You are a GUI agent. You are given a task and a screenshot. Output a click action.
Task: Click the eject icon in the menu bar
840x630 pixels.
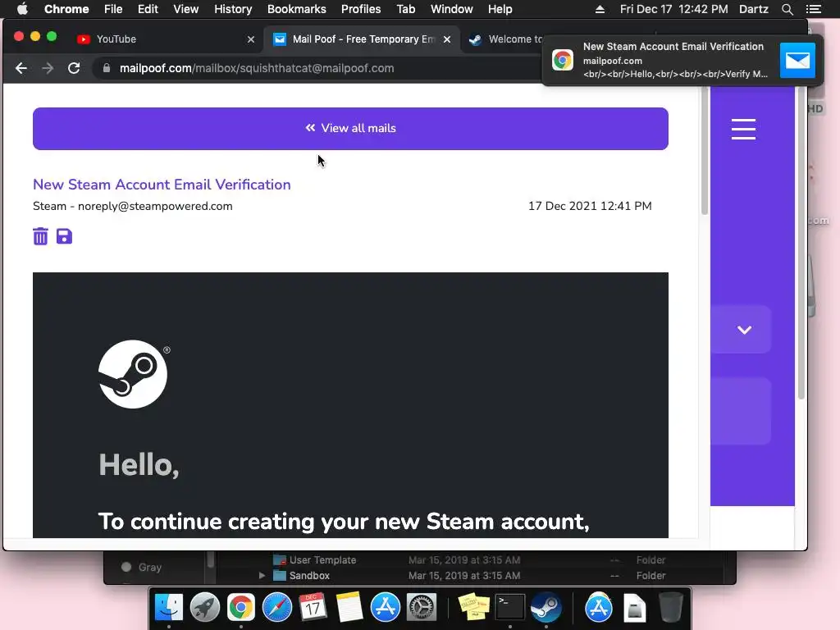pyautogui.click(x=600, y=9)
